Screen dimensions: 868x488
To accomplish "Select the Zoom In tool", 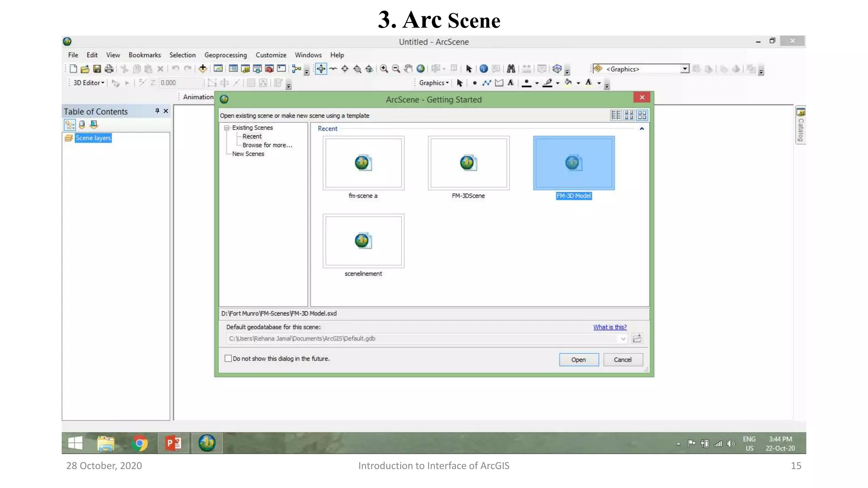I will (x=384, y=69).
